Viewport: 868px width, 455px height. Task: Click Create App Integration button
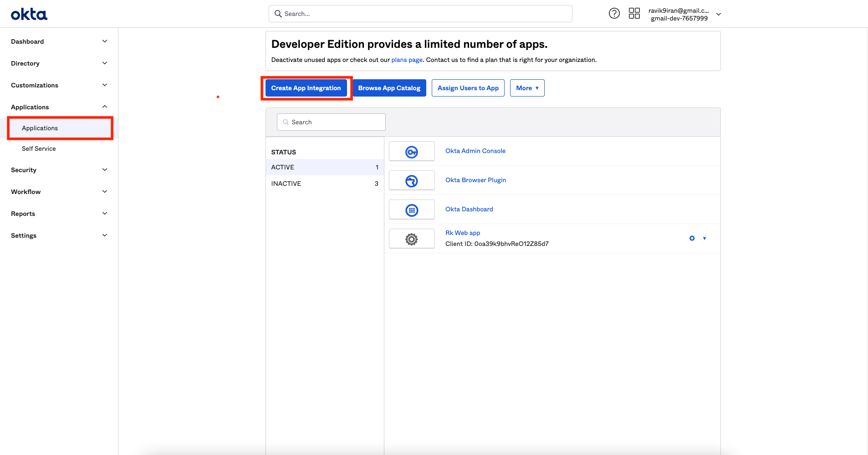[x=306, y=88]
